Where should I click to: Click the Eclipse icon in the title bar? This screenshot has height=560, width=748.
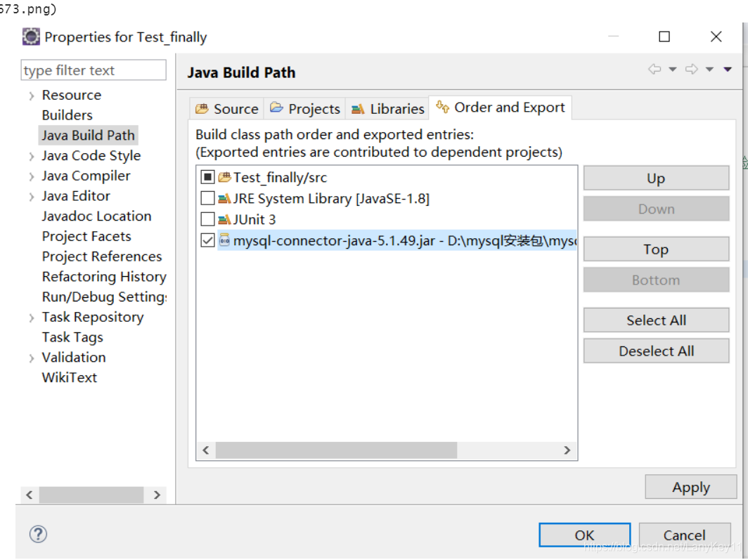31,37
